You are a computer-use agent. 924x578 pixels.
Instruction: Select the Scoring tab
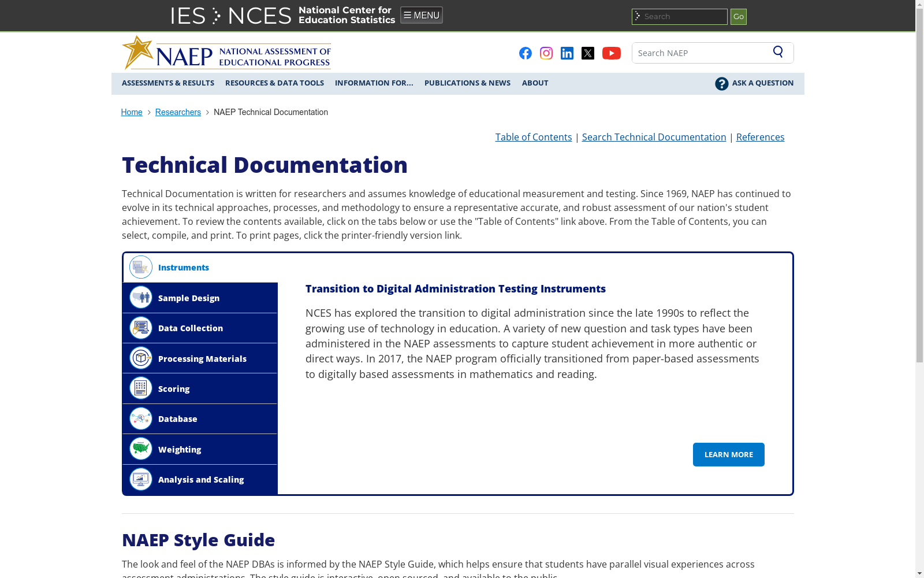[x=200, y=388]
